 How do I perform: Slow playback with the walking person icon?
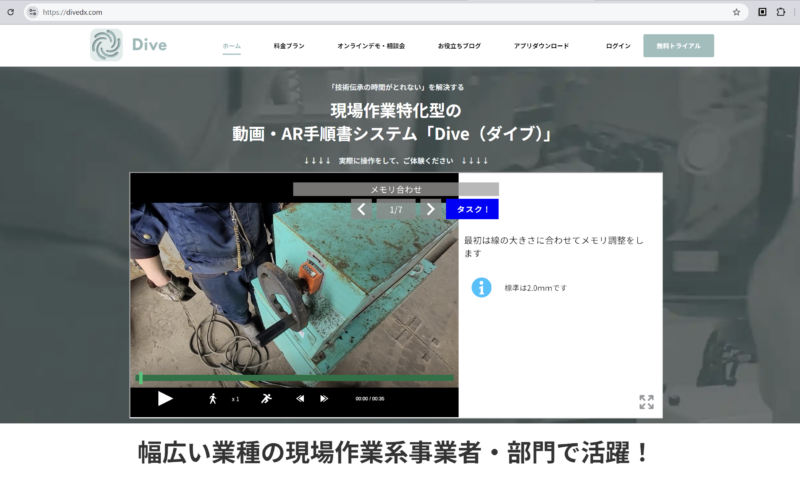point(213,399)
